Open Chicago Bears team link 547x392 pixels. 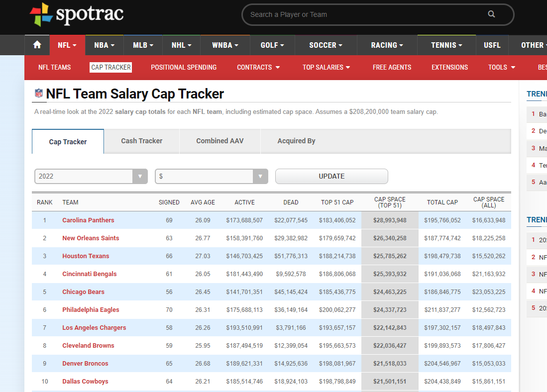pyautogui.click(x=84, y=292)
